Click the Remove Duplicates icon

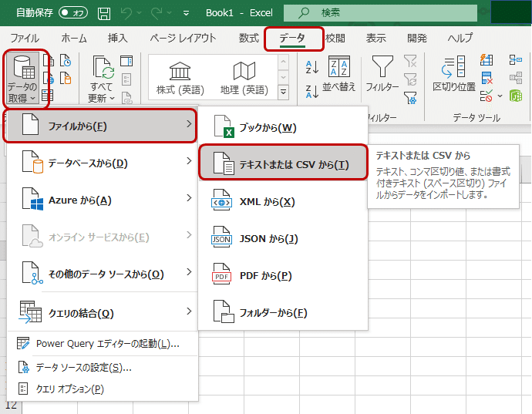point(487,78)
